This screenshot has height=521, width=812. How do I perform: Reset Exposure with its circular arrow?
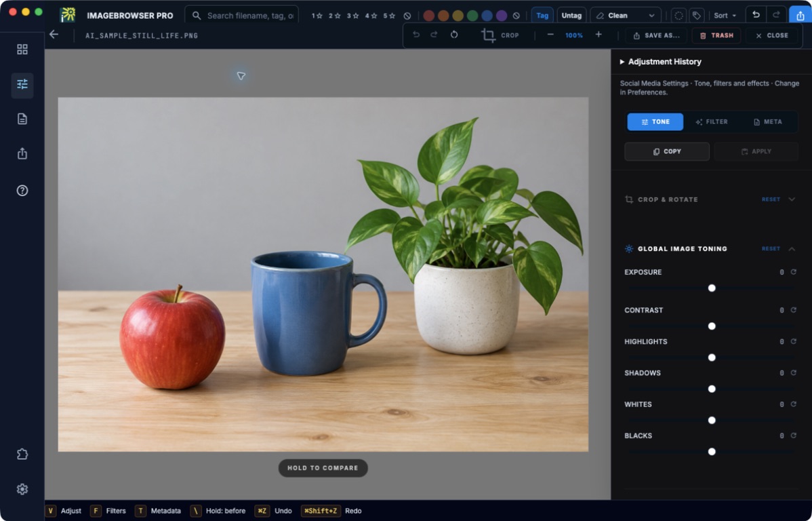pos(793,271)
